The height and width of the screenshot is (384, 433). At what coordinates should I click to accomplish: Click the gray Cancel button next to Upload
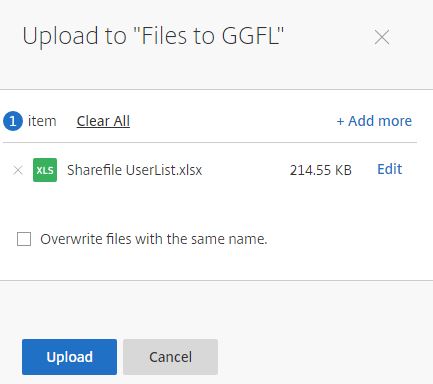(x=170, y=357)
